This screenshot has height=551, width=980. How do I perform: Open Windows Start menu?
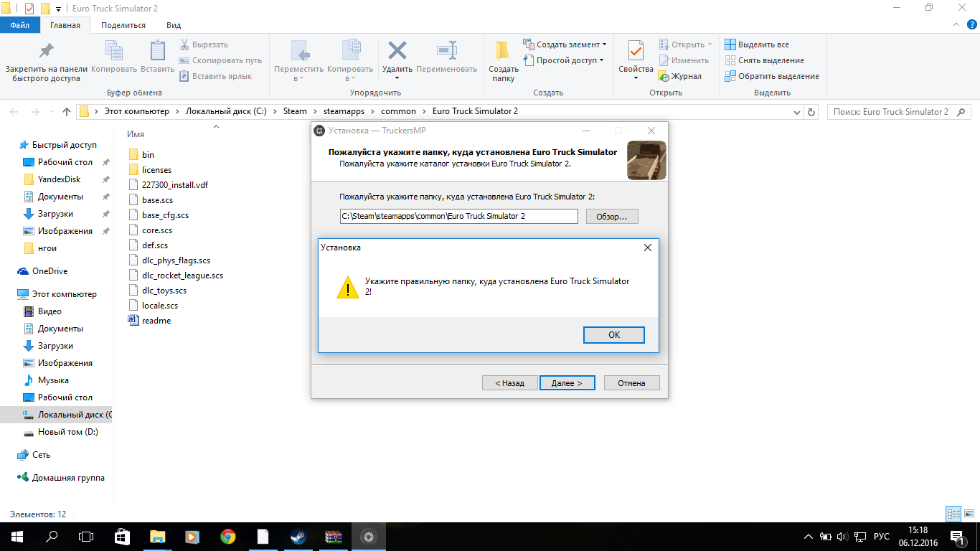17,537
